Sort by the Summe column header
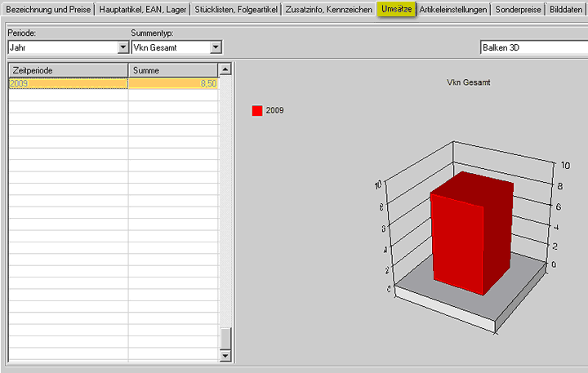This screenshot has height=373, width=588. pos(173,70)
